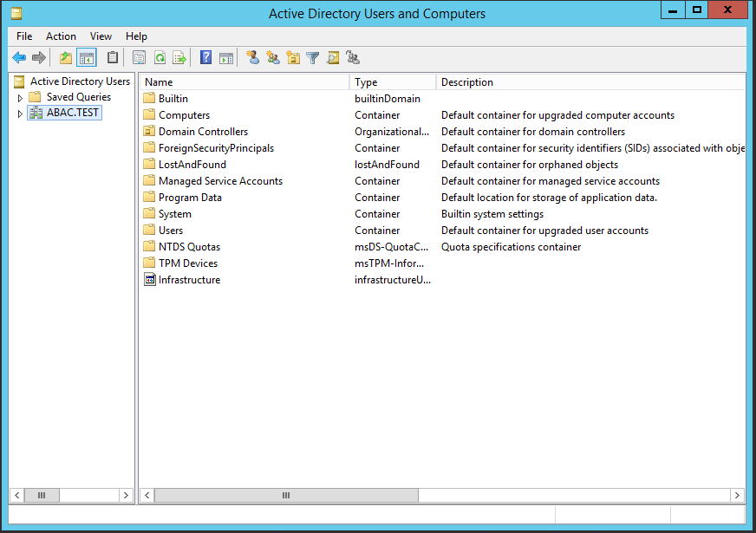Select the Managed Service Accounts folder icon
The height and width of the screenshot is (533, 756).
149,181
